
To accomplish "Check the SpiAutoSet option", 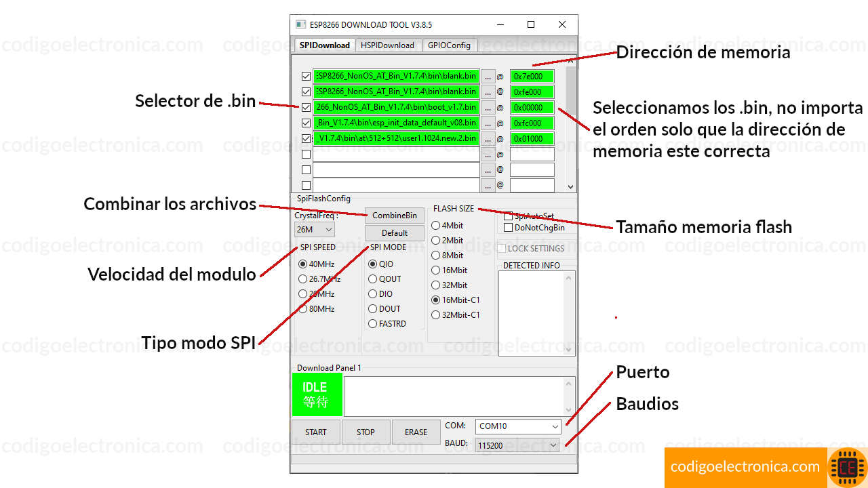I will click(508, 216).
